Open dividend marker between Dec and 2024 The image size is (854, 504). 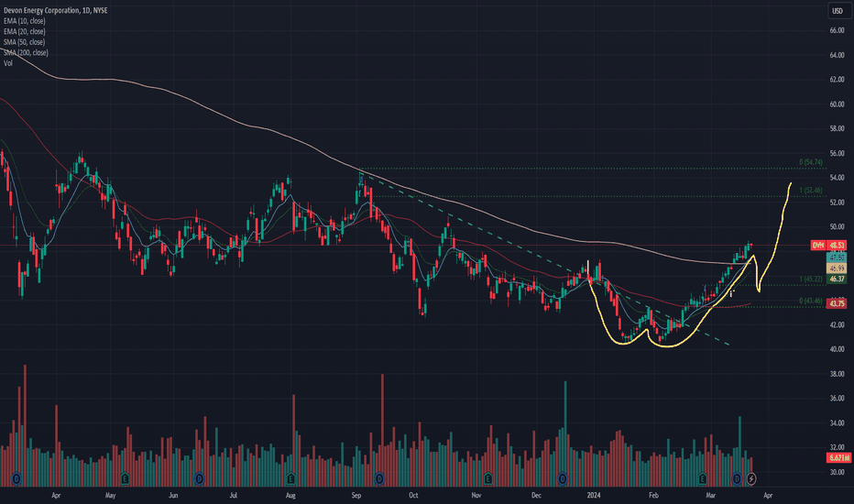(x=563, y=479)
